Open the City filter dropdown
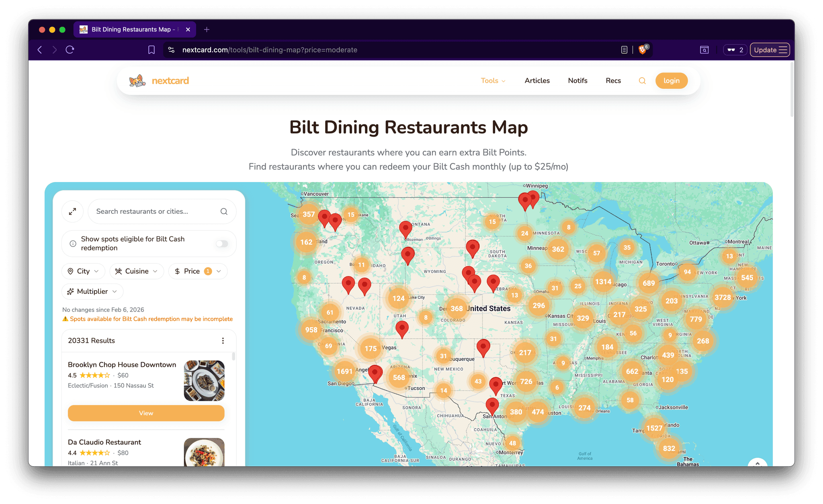Screen dimensions: 823x504 pos(83,271)
